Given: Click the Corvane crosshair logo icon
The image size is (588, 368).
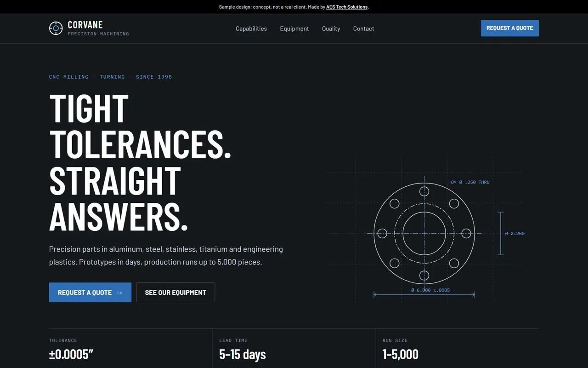Looking at the screenshot, I should (x=56, y=28).
